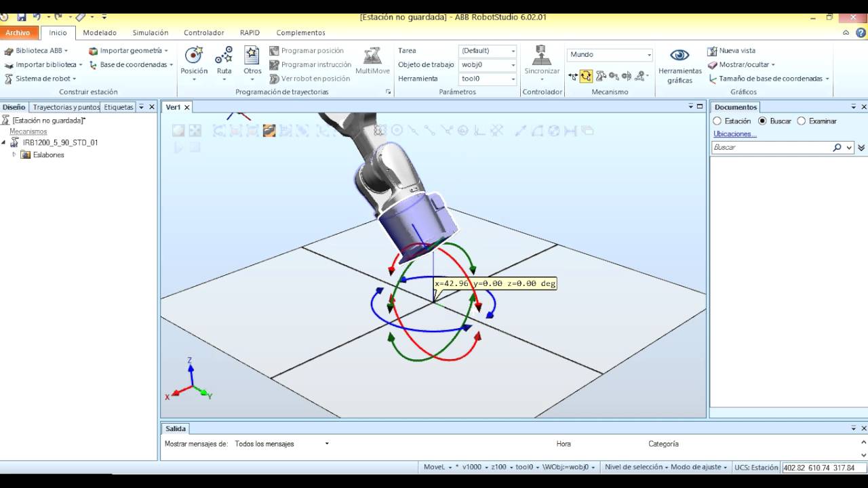Click the Ubicaciones... link
This screenshot has width=868, height=488.
[735, 134]
